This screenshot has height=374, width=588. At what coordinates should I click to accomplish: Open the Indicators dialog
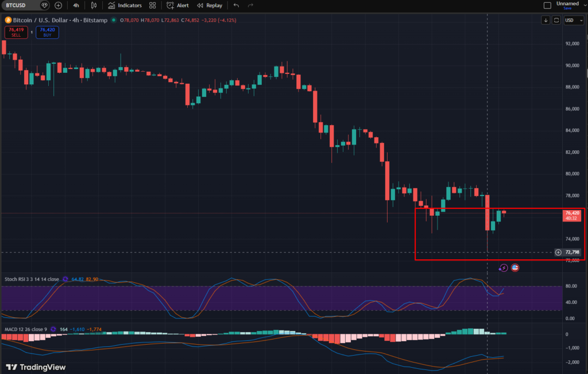point(125,5)
